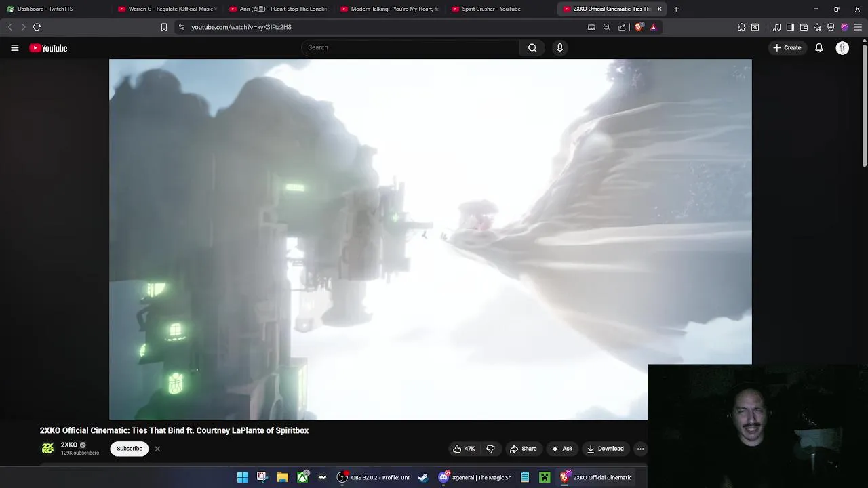Click the picture-in-picture address bar icon
This screenshot has width=868, height=488.
click(591, 27)
